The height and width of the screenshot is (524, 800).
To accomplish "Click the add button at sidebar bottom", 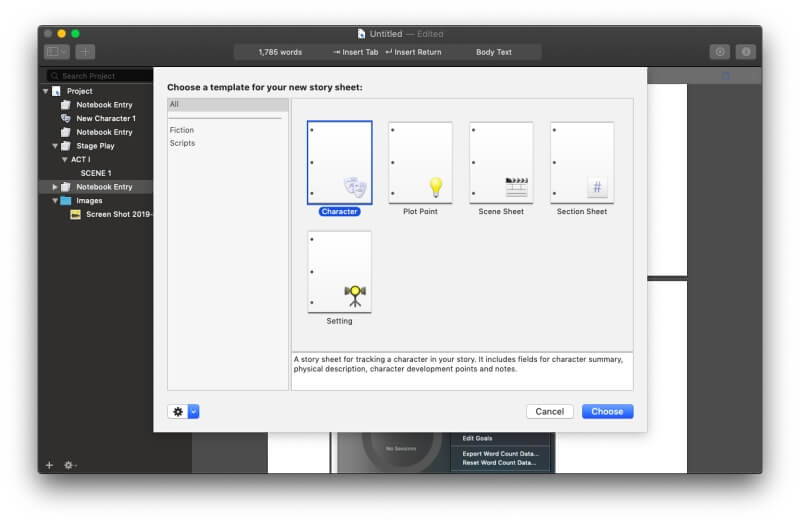I will tap(49, 465).
